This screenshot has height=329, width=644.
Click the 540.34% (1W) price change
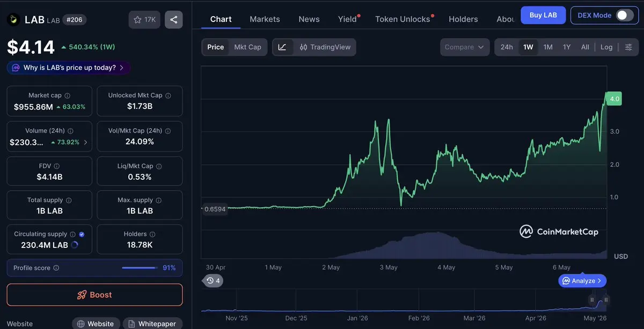pyautogui.click(x=88, y=47)
